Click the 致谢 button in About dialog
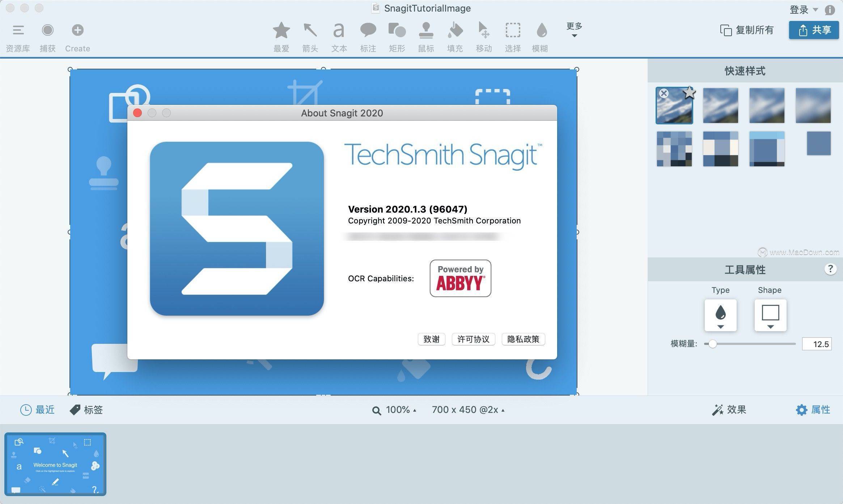 click(x=431, y=339)
